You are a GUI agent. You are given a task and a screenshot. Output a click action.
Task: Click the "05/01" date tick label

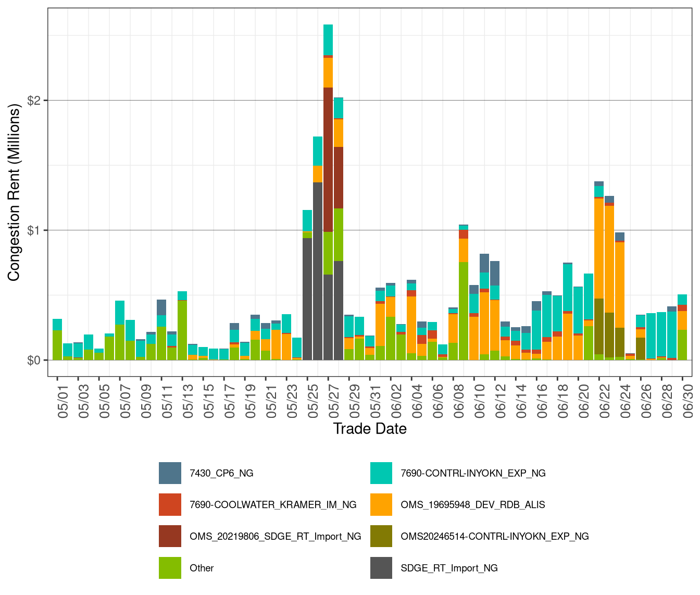pyautogui.click(x=63, y=402)
